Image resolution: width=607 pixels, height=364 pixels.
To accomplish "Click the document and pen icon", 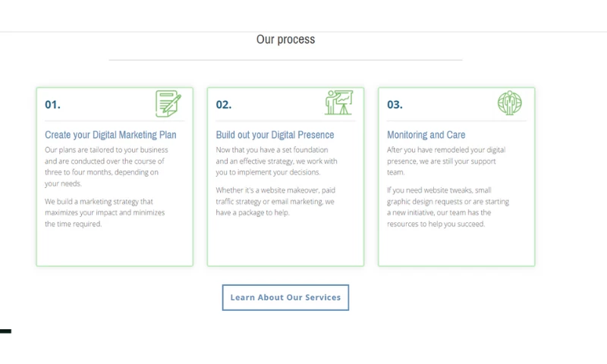I will 168,103.
